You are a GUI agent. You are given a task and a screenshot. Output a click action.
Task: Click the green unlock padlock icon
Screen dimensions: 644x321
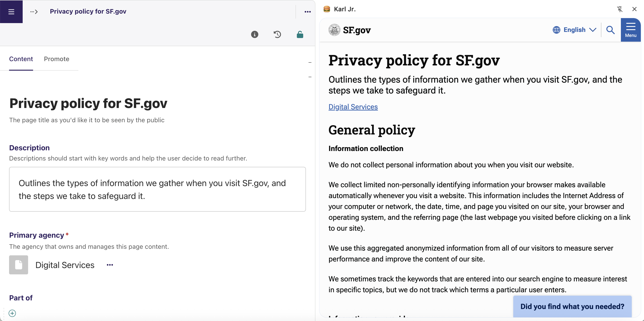point(300,34)
